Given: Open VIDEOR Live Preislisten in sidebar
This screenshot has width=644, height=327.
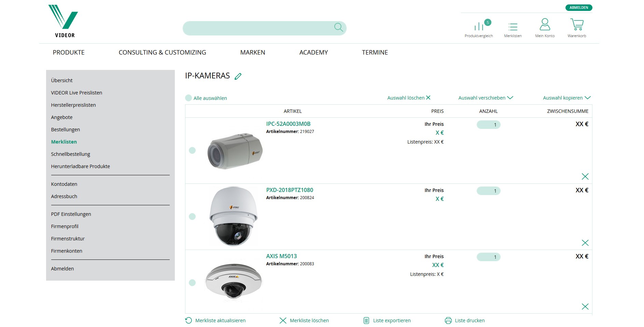Looking at the screenshot, I should 76,93.
